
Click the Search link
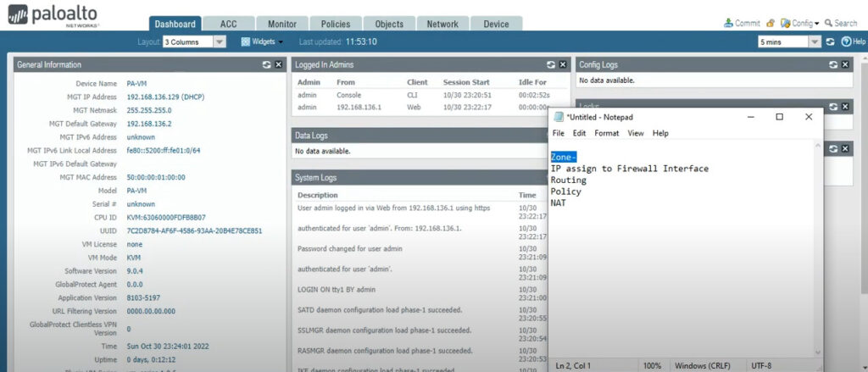coord(841,23)
